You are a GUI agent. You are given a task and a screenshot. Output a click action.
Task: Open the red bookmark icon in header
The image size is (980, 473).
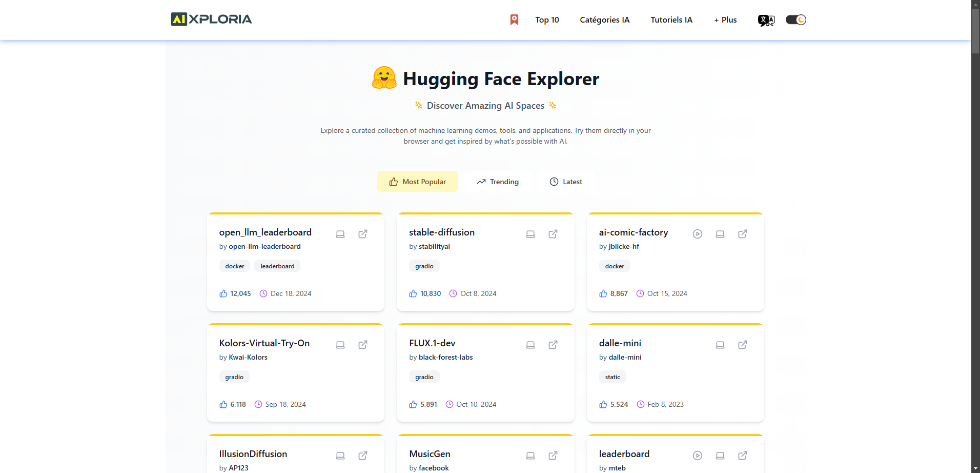tap(514, 19)
